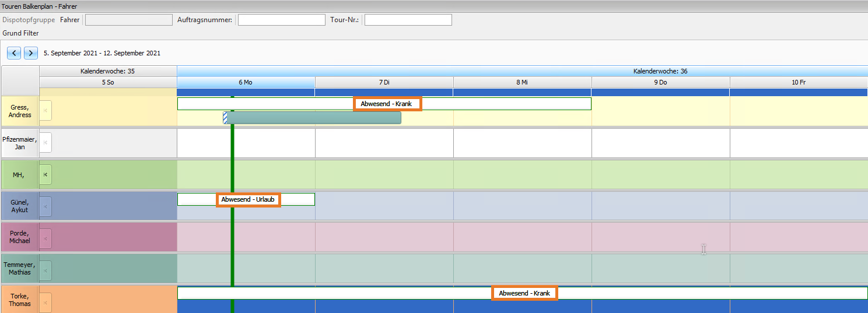Click into the Auftragsnummer input field
868x313 pixels.
(281, 20)
